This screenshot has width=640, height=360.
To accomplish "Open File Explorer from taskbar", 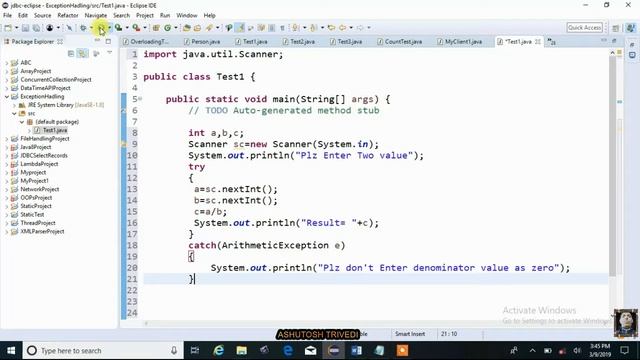I will (x=242, y=351).
